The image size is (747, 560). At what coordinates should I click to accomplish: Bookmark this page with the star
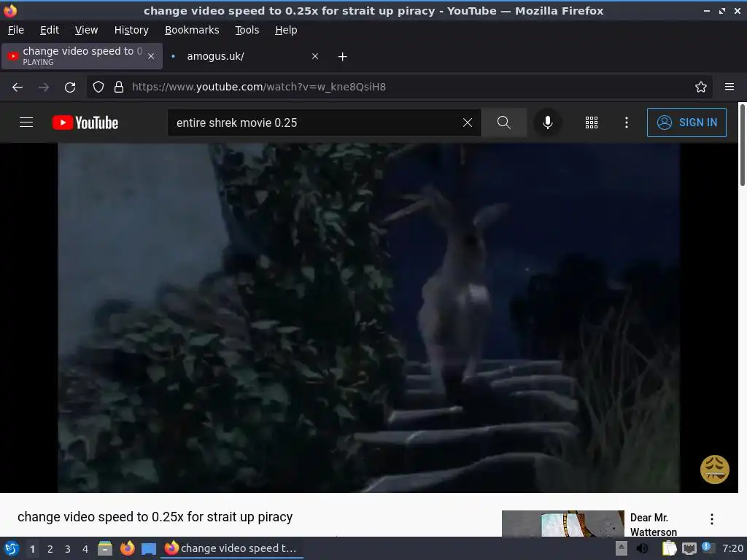(701, 87)
